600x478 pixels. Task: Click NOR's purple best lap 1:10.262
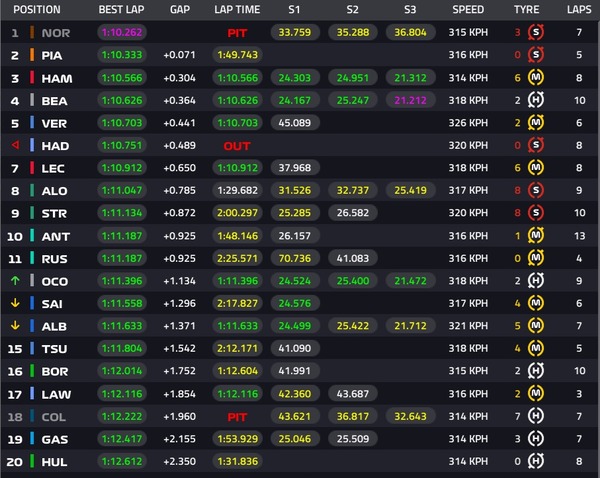point(122,33)
